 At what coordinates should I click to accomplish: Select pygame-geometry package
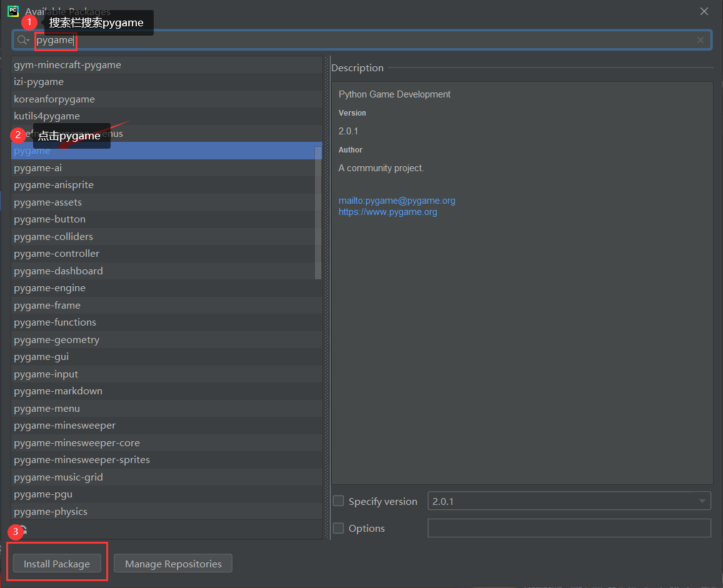pos(166,340)
